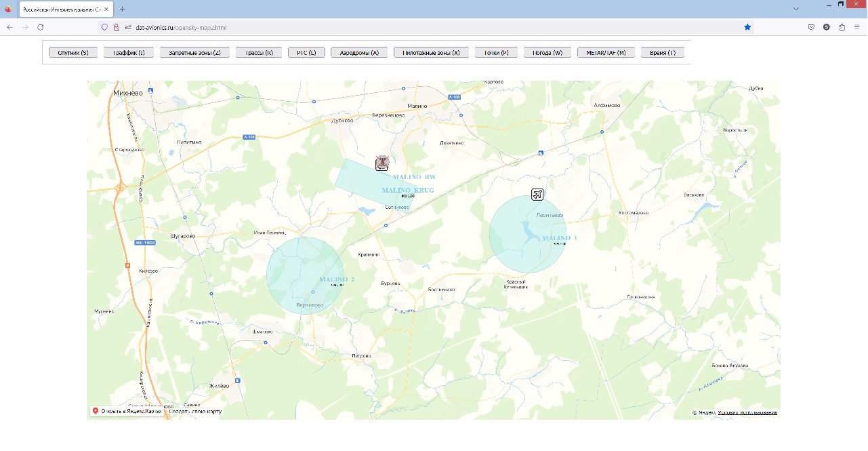Go forward with the forward arrow
This screenshot has height=451, width=868.
(25, 27)
